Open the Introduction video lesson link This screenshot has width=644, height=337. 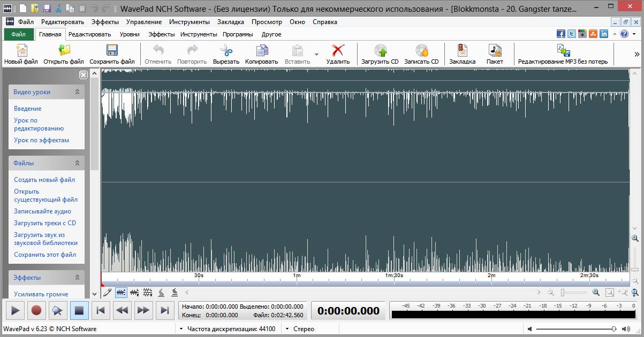(27, 109)
